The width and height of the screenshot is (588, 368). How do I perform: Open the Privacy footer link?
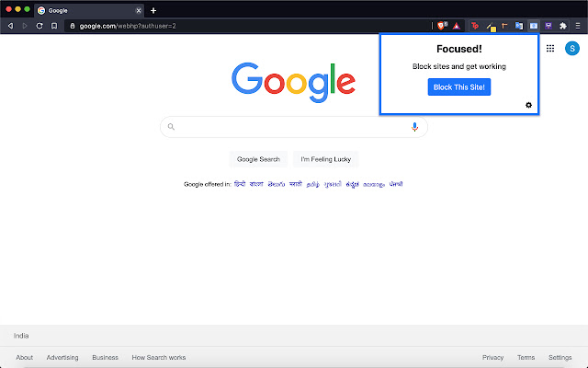coord(492,358)
